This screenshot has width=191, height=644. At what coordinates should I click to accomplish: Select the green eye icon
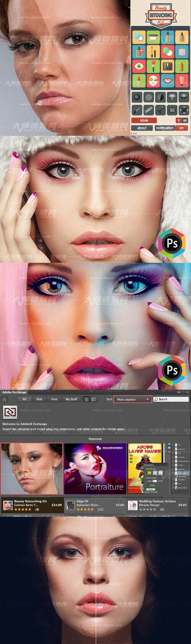click(139, 66)
